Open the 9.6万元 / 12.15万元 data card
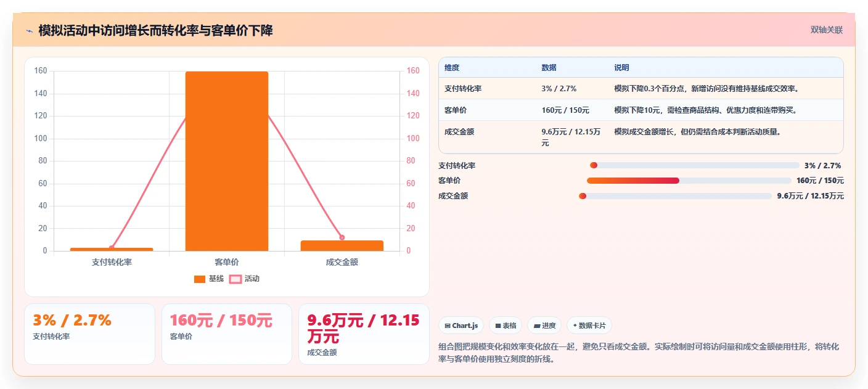The height and width of the screenshot is (389, 868). pos(364,334)
